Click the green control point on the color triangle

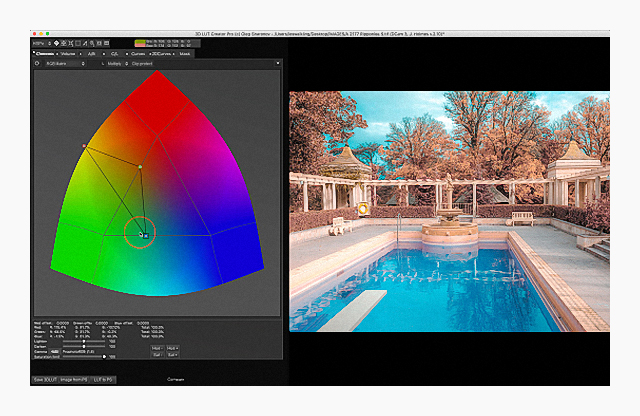click(x=140, y=167)
